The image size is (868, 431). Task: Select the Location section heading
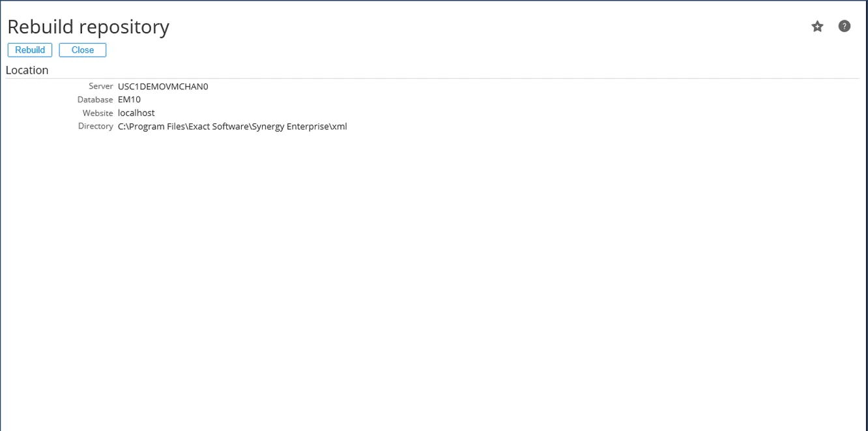[27, 70]
